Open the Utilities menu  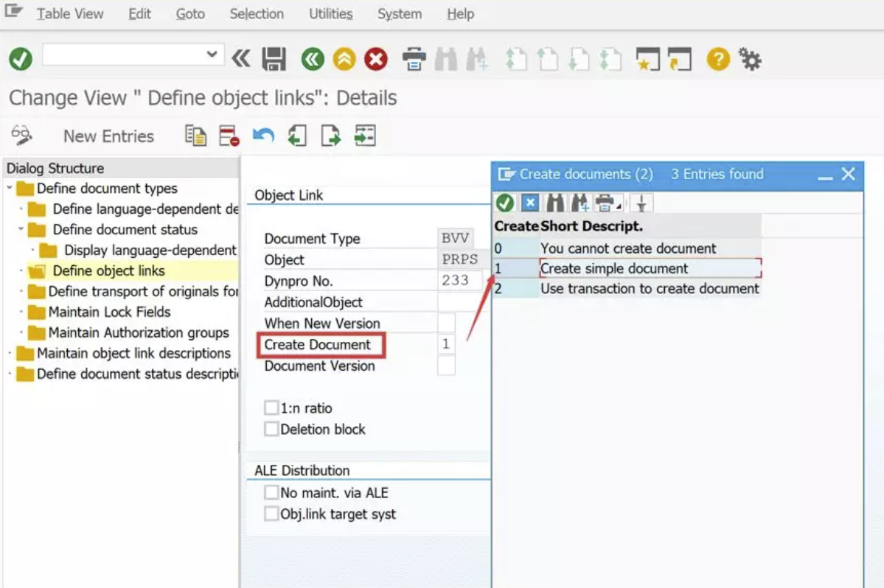(330, 13)
